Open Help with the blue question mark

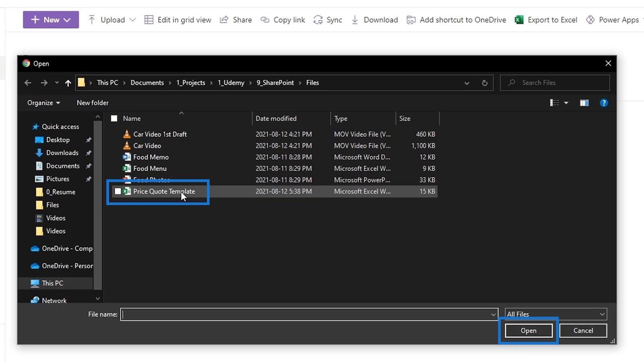coord(604,103)
